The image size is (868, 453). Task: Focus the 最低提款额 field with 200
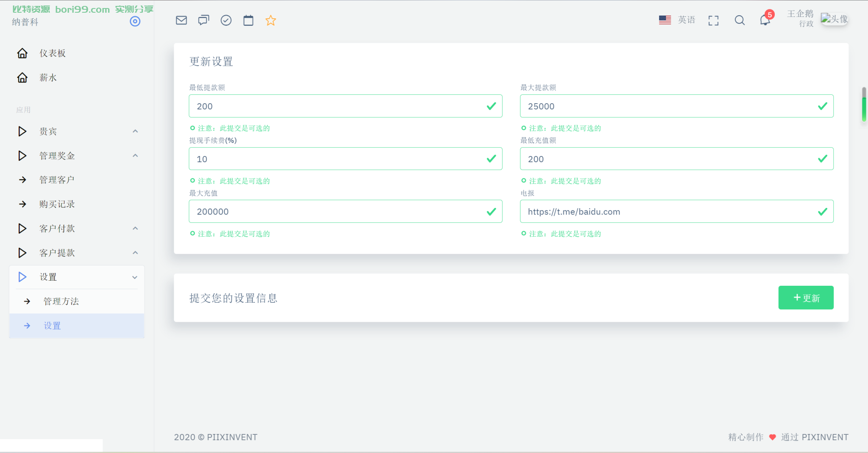click(x=345, y=106)
